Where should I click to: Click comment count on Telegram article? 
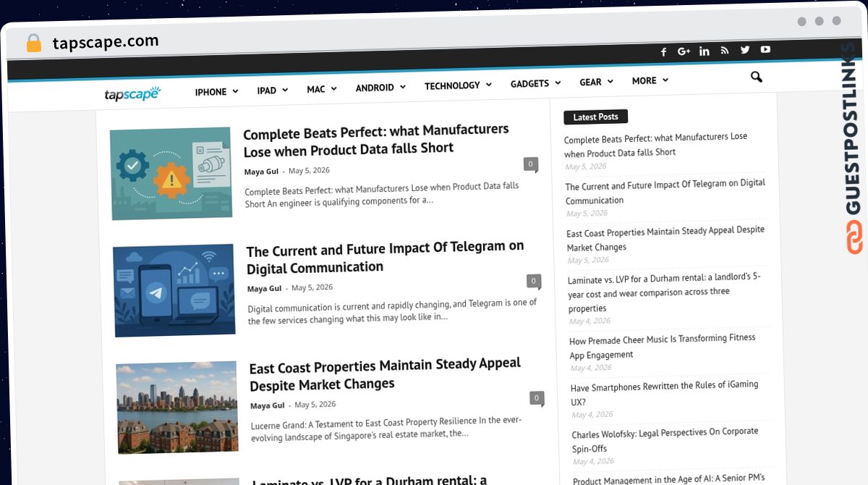tap(533, 281)
